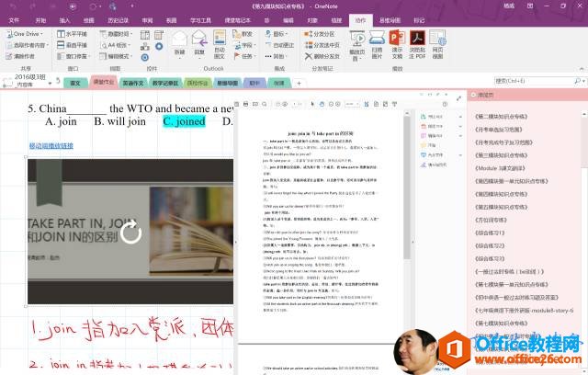The width and height of the screenshot is (588, 375).
Task: Click in the search input box
Action: tap(514, 80)
